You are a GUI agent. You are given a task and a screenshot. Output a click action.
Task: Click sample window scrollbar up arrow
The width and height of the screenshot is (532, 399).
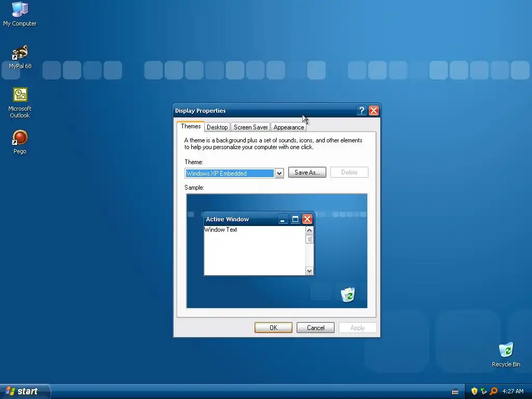(309, 231)
